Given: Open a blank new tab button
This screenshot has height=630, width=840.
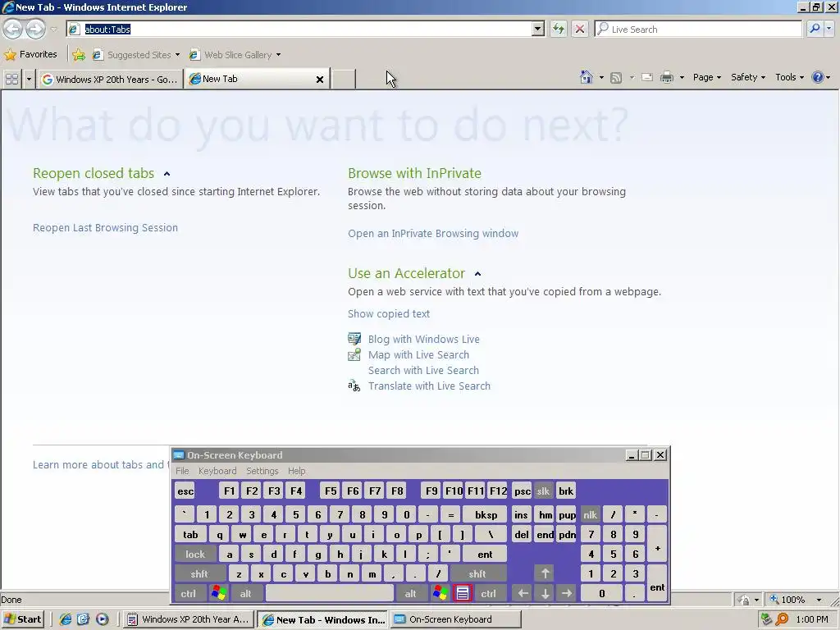Looking at the screenshot, I should [344, 80].
